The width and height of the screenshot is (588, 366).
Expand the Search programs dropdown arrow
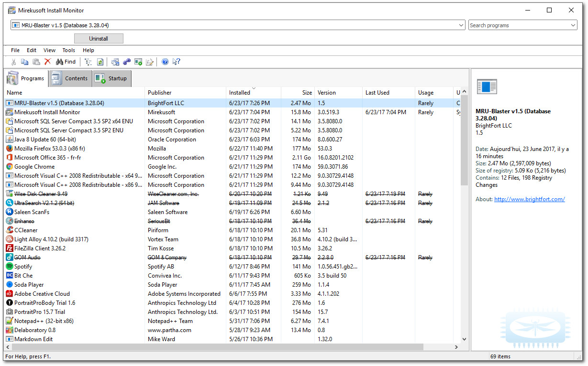point(573,25)
